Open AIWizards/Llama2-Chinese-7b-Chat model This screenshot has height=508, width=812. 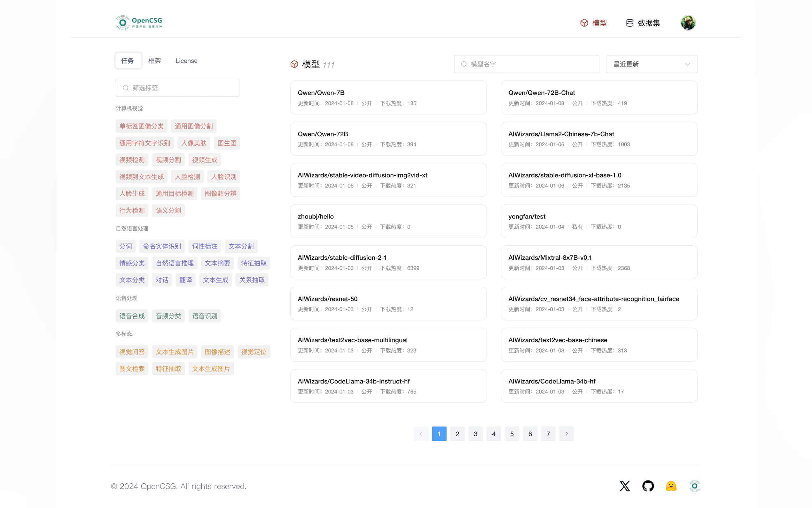[x=599, y=139]
